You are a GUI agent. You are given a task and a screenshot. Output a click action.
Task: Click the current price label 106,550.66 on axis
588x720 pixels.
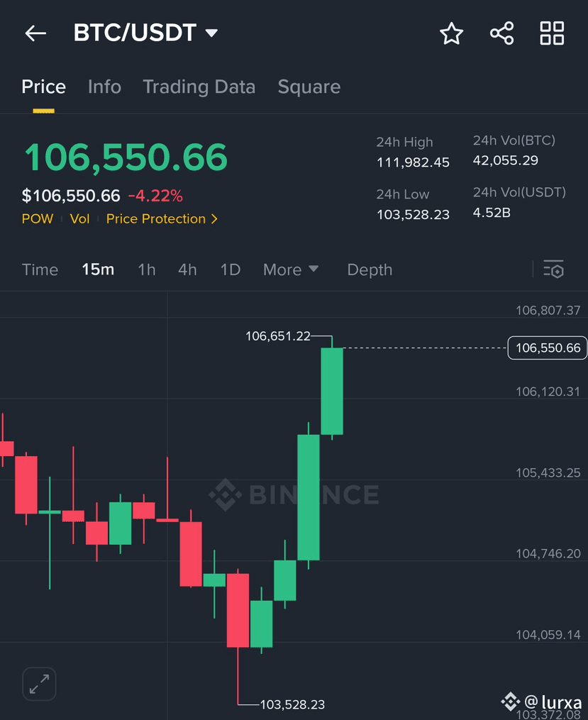coord(548,348)
